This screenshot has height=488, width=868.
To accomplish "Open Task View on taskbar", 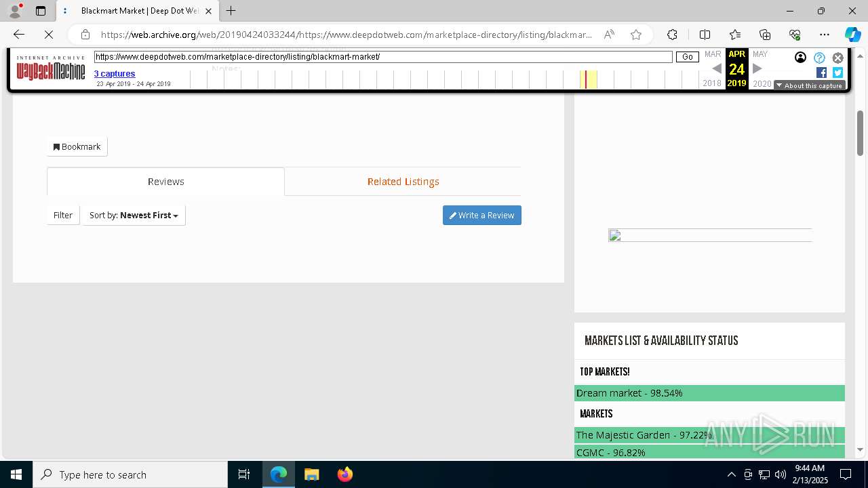I will click(244, 474).
